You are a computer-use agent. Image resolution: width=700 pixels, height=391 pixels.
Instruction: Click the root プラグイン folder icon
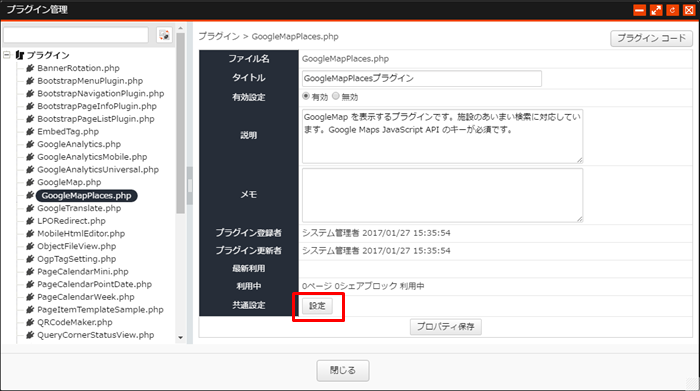[19, 55]
